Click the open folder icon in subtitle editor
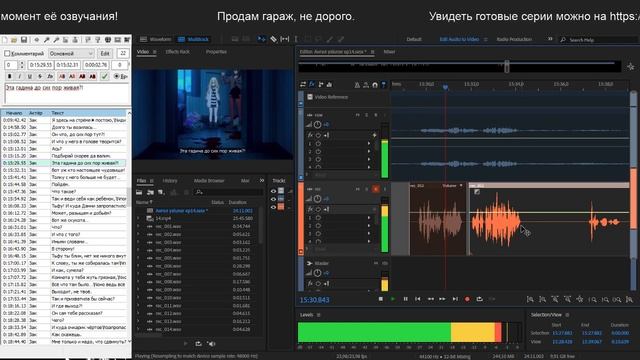The width and height of the screenshot is (640, 360). click(14, 40)
